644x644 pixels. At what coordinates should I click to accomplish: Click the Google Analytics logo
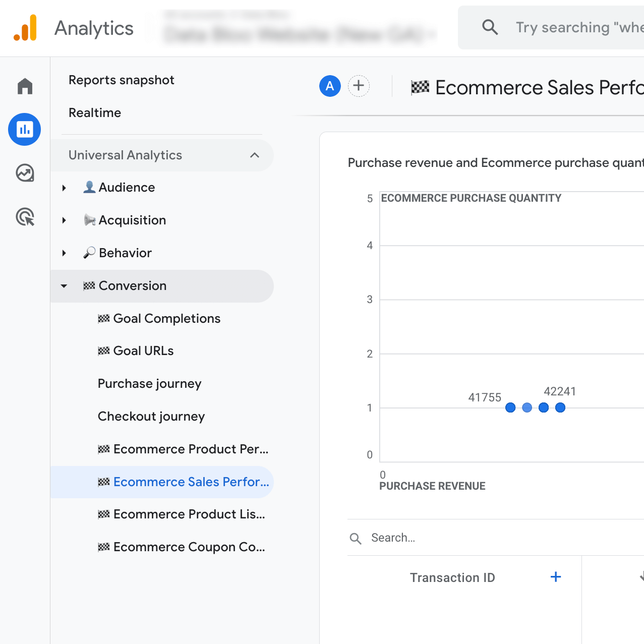point(25,28)
